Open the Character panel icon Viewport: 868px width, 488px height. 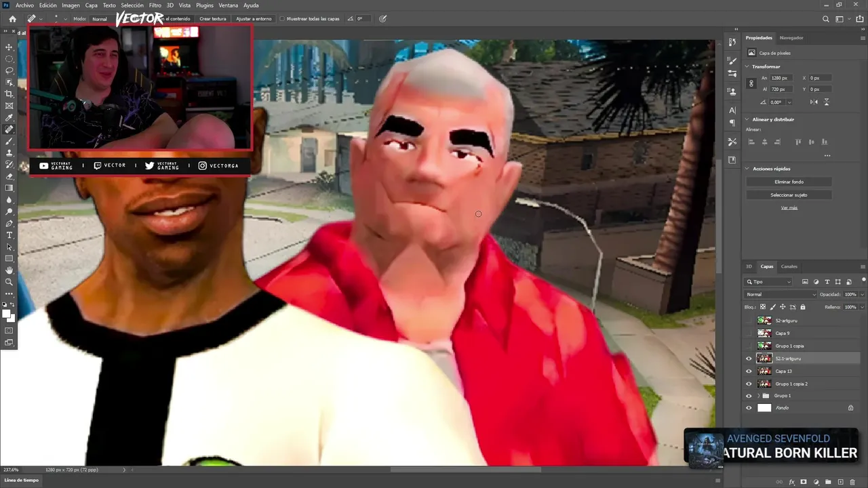tap(732, 110)
